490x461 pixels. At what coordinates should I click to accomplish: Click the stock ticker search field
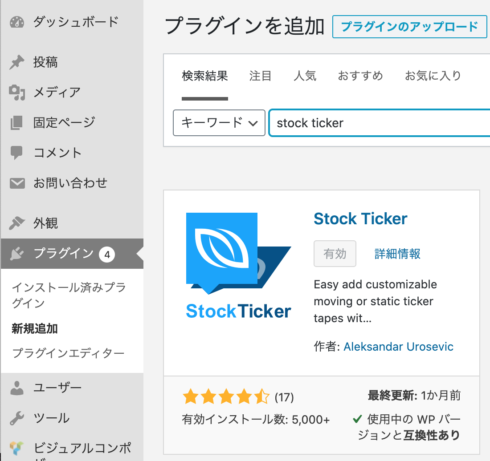pyautogui.click(x=379, y=123)
